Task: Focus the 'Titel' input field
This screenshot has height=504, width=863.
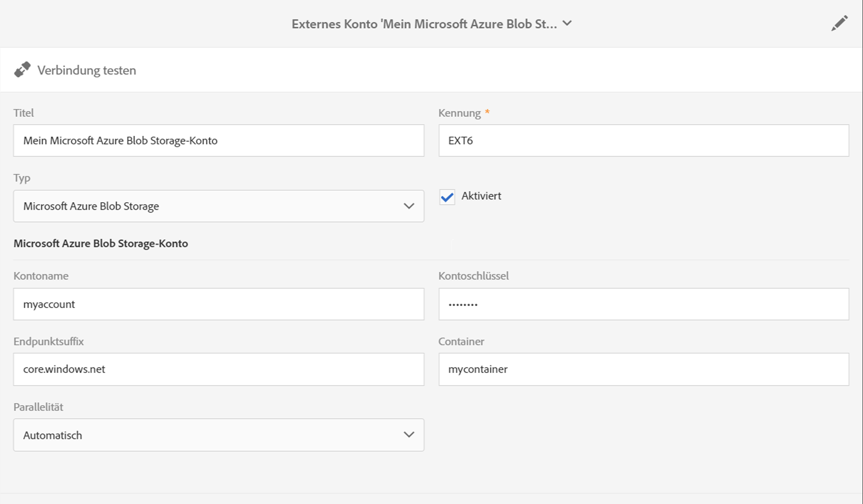Action: (x=218, y=140)
